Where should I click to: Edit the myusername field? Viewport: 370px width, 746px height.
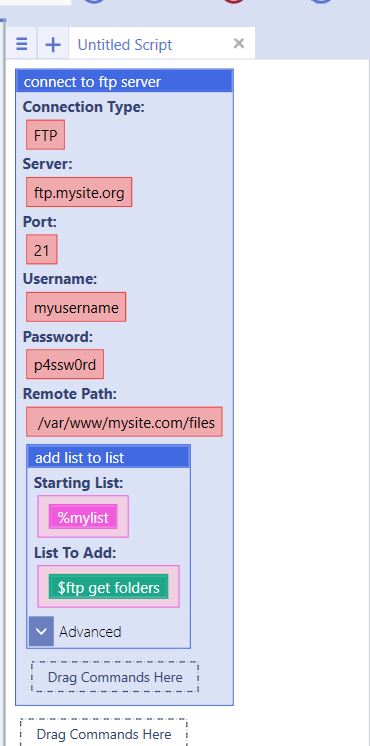(76, 307)
